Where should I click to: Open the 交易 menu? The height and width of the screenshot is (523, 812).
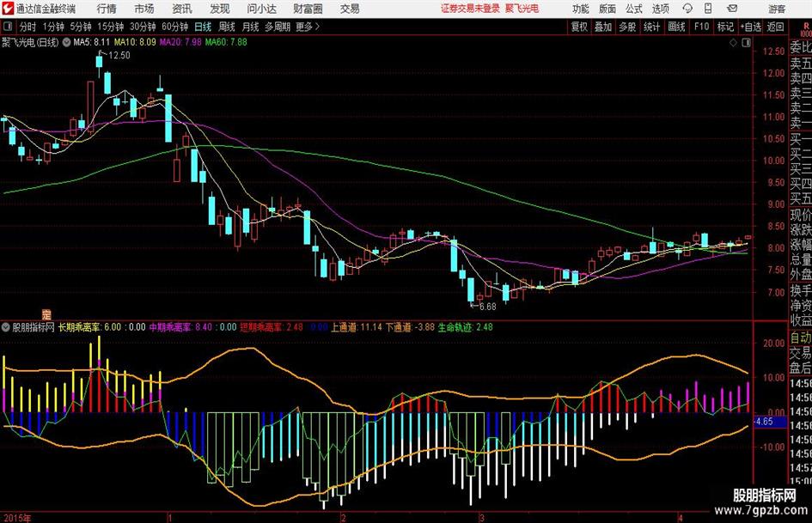click(x=350, y=9)
